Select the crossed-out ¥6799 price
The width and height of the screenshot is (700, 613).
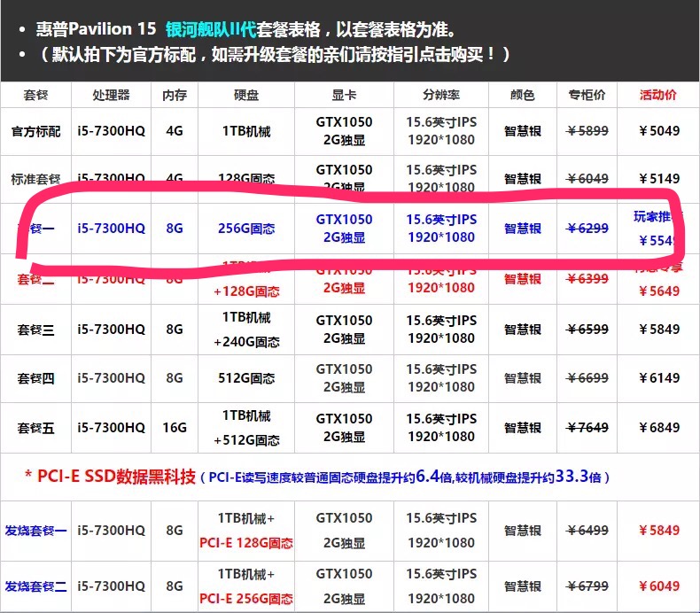pos(587,586)
